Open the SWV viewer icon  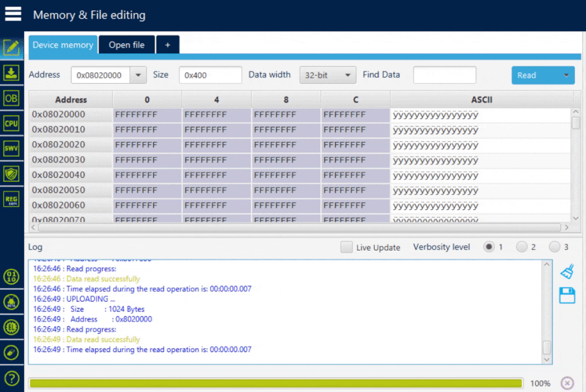[11, 148]
